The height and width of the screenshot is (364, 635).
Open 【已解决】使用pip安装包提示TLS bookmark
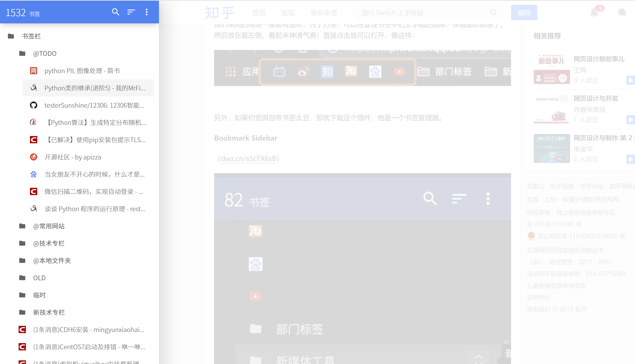pyautogui.click(x=88, y=140)
